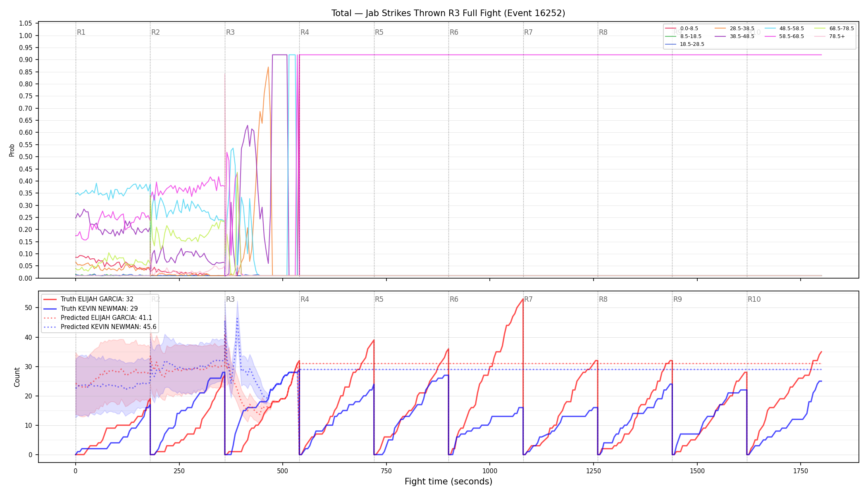Pick the 1250 tick on the time axis
Image resolution: width=868 pixels, height=496 pixels.
(594, 471)
